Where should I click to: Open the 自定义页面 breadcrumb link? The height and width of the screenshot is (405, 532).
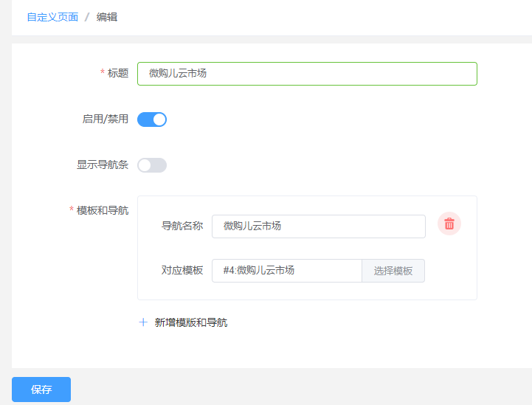(52, 17)
